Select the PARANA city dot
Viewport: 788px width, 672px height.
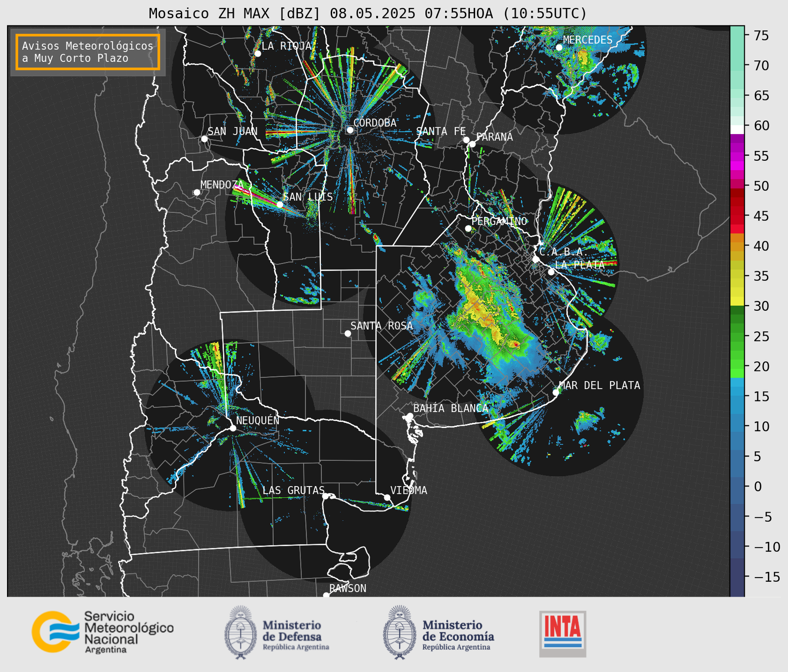click(472, 144)
